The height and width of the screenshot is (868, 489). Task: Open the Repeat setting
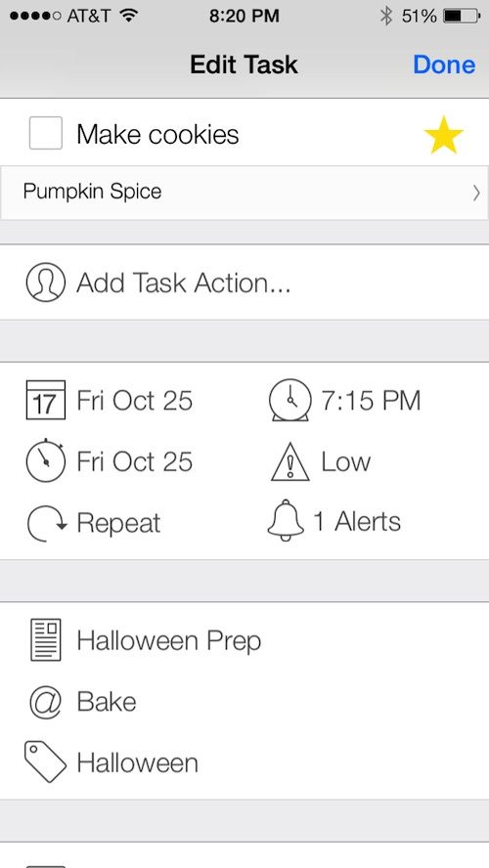click(118, 523)
